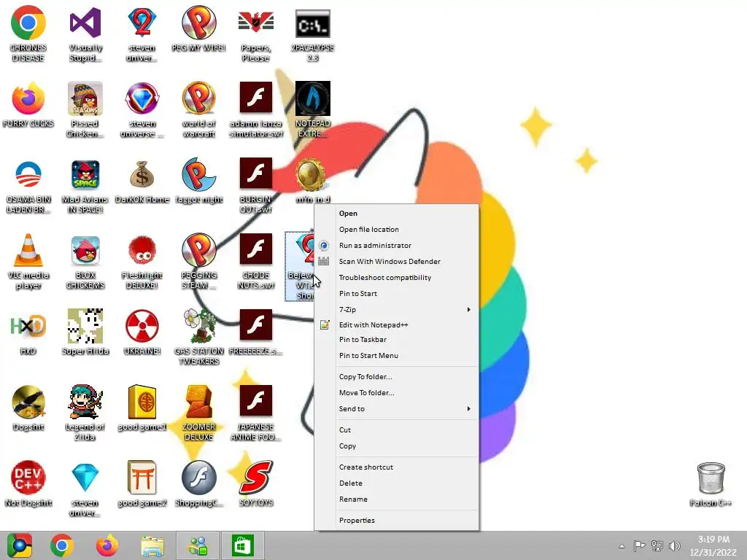The width and height of the screenshot is (747, 560).
Task: Launch the DEV C++ desktop shortcut
Action: (28, 478)
